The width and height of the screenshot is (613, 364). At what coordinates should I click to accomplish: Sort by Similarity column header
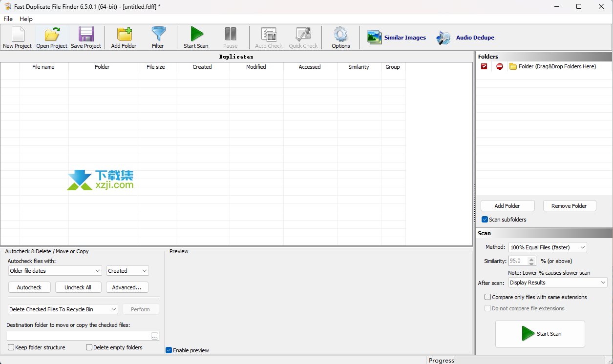(359, 67)
